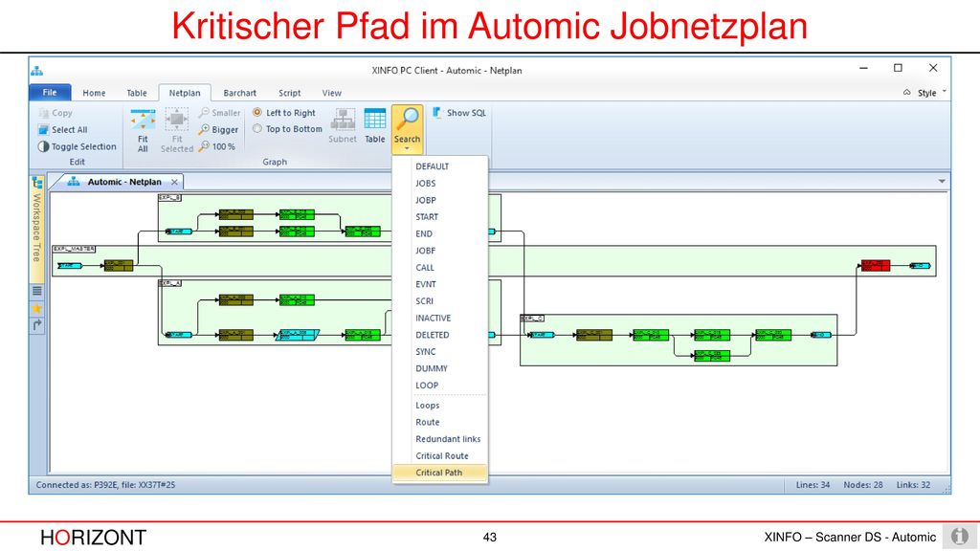Open the Script tab
Viewport: 980px width, 551px height.
289,93
